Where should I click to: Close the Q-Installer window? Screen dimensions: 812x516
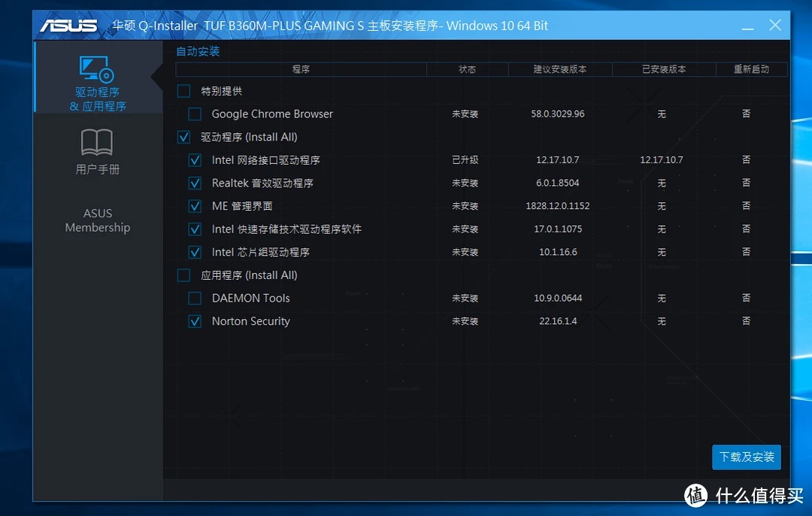tap(775, 26)
